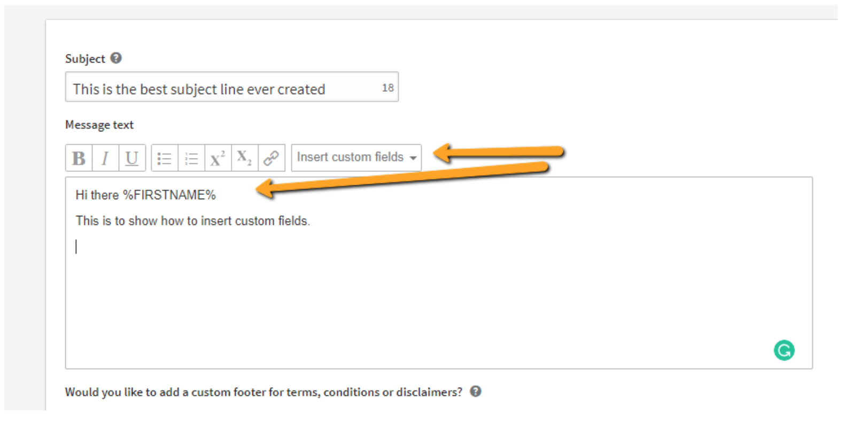Image resolution: width=868 pixels, height=423 pixels.
Task: Click the custom footer question text
Action: tap(263, 392)
